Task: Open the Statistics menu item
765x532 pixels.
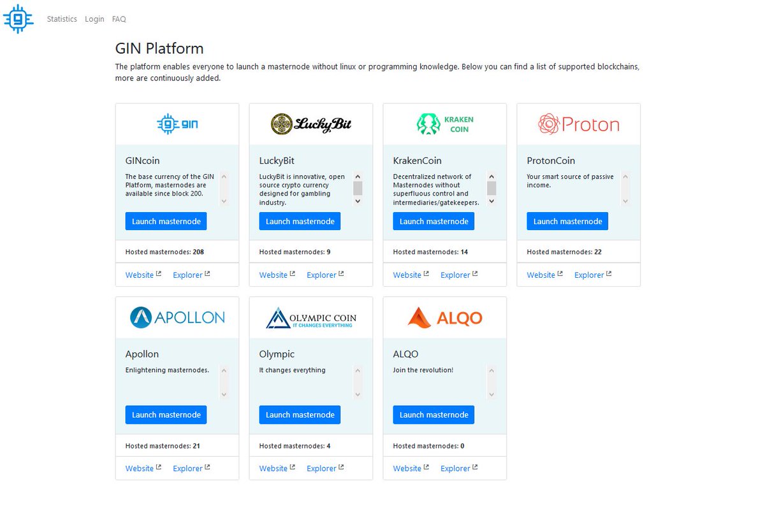Action: [61, 19]
